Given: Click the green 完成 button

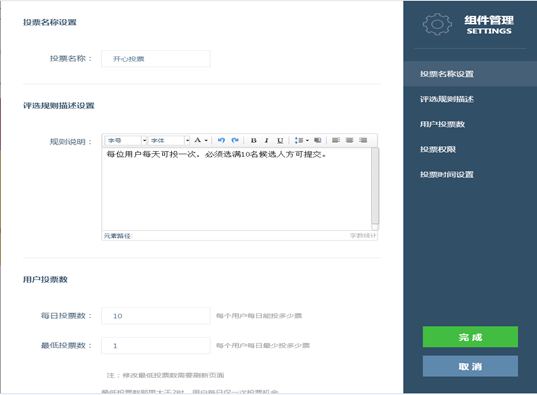Looking at the screenshot, I should (x=470, y=337).
